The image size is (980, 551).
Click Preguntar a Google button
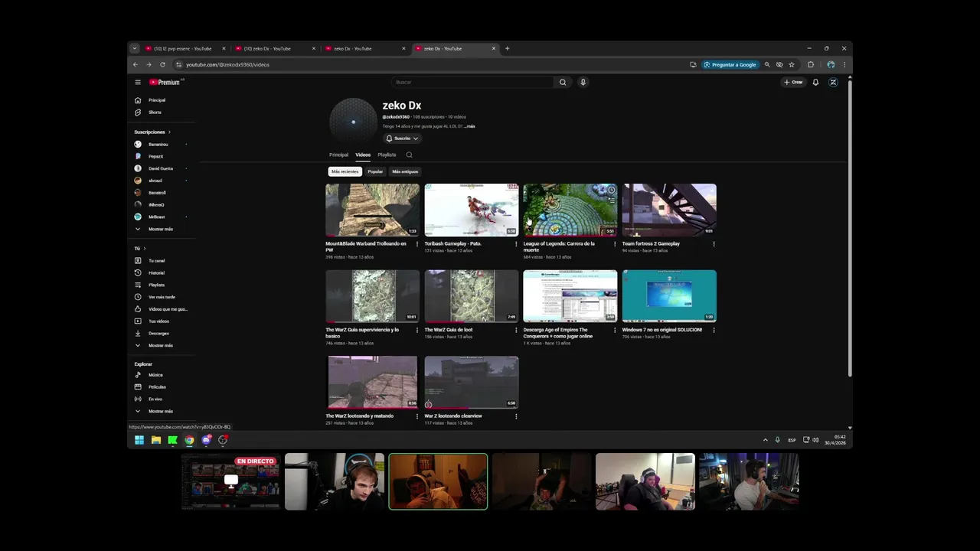click(730, 65)
